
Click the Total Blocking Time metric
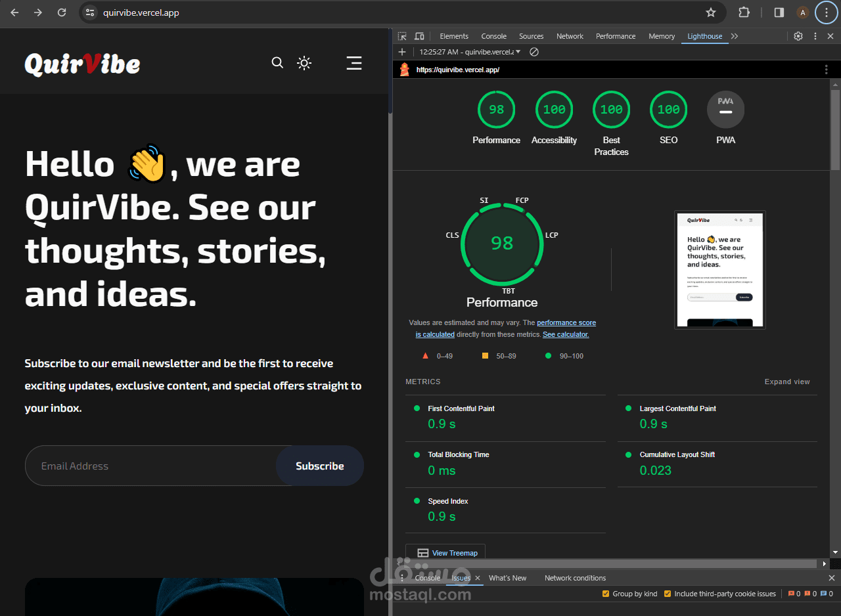click(506, 463)
